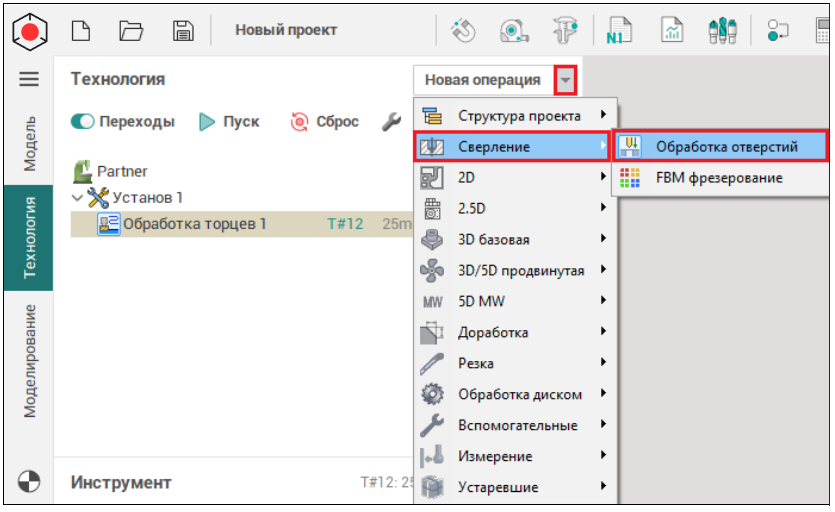Viewport: 835px width, 512px height.
Task: Click the tool library icon in toolbar
Action: tap(722, 30)
